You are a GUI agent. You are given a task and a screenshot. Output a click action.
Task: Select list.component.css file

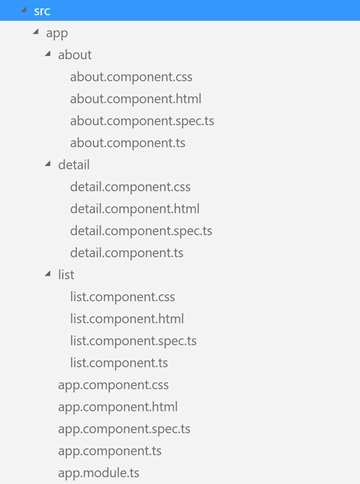point(122,297)
